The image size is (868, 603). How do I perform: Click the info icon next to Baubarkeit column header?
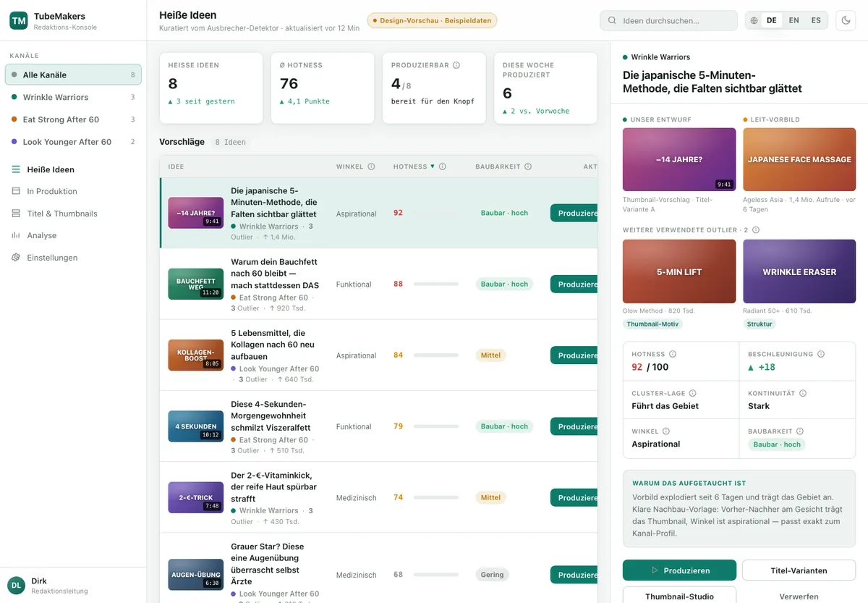[x=528, y=166]
